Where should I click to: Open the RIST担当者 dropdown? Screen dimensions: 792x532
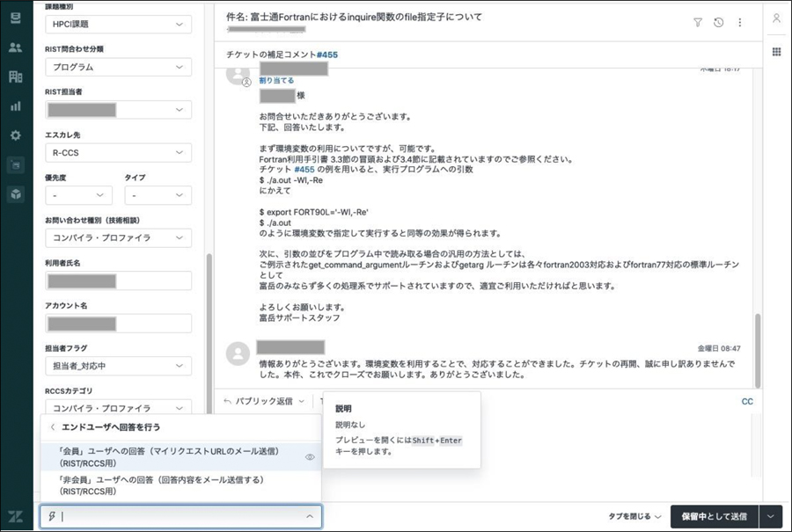pyautogui.click(x=118, y=110)
